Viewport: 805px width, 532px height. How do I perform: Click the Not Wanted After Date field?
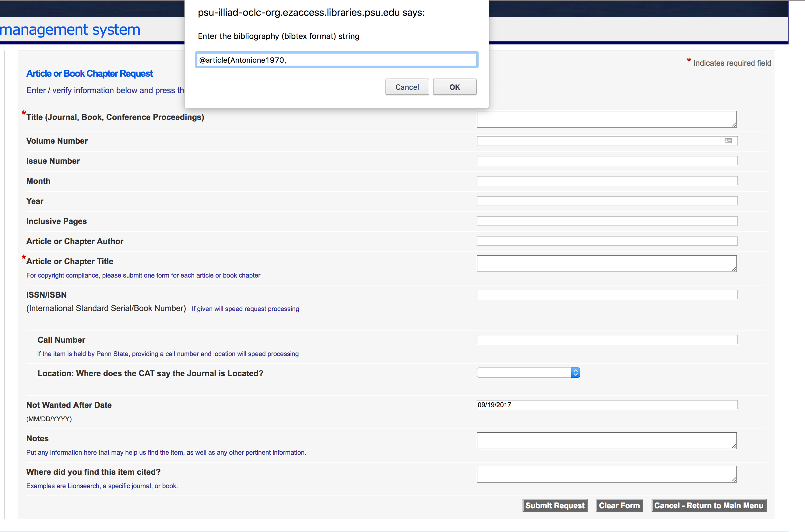click(606, 404)
